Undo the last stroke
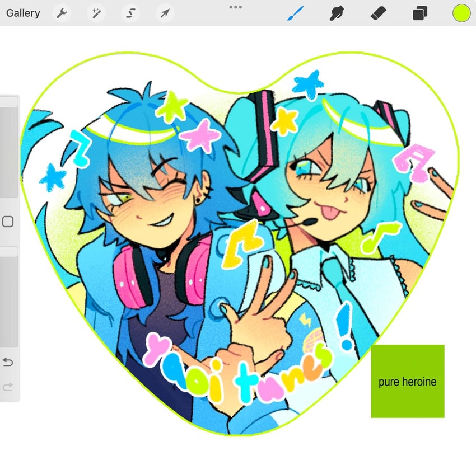 point(8,362)
